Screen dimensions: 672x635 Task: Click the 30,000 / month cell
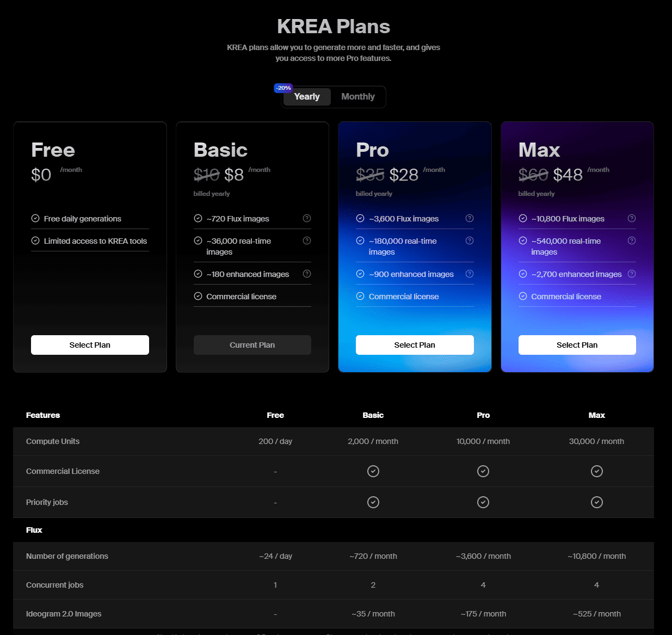click(x=597, y=441)
